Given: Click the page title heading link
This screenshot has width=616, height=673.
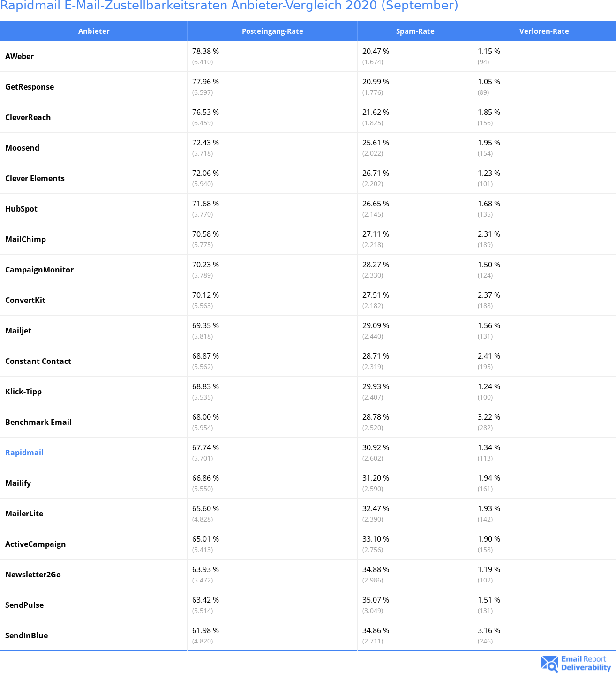Looking at the screenshot, I should tap(229, 6).
